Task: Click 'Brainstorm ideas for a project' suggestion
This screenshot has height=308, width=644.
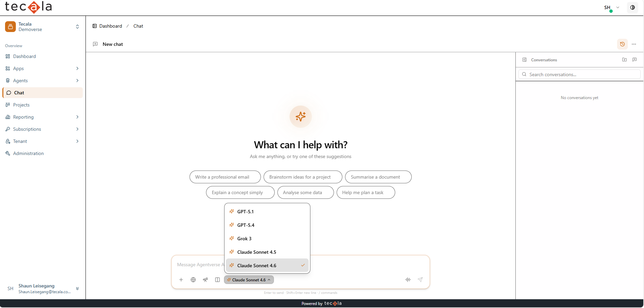Action: (x=303, y=177)
